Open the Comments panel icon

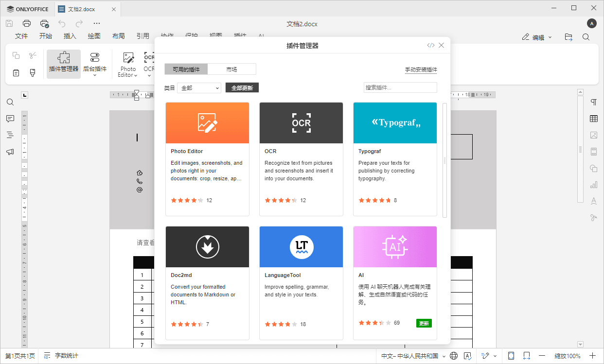[x=10, y=119]
